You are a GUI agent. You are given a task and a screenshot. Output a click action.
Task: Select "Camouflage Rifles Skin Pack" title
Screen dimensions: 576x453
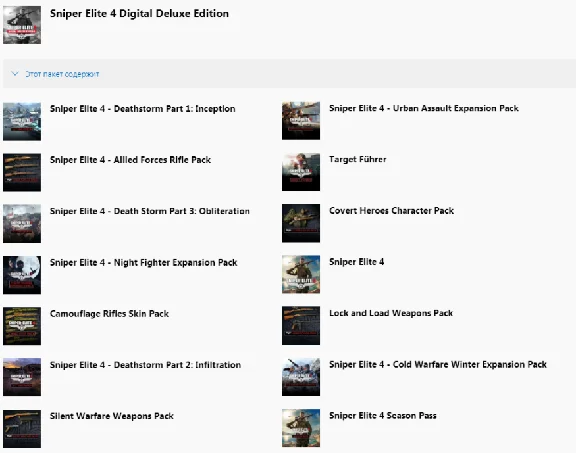[109, 314]
